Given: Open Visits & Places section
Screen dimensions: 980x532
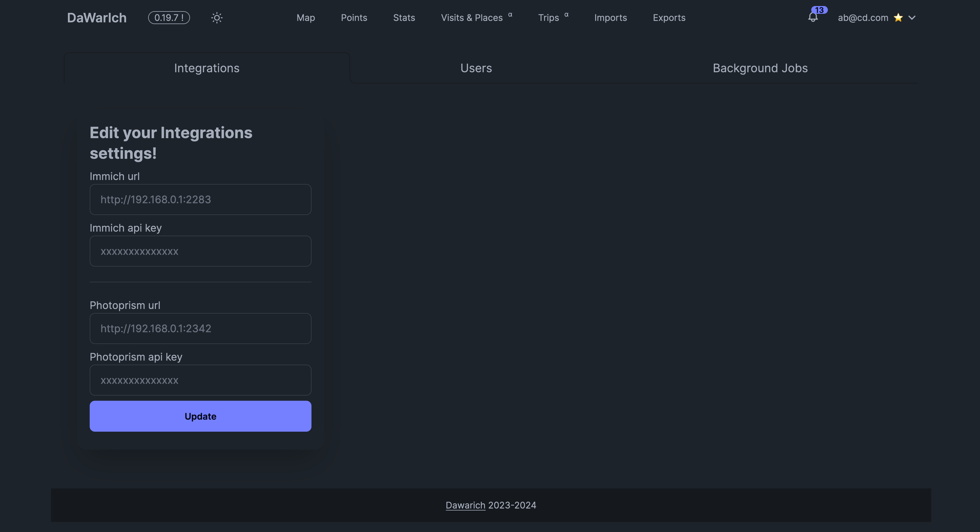Looking at the screenshot, I should [472, 18].
